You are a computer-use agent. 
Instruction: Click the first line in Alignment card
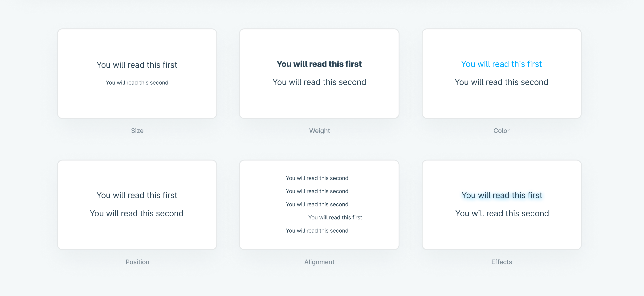pyautogui.click(x=317, y=178)
